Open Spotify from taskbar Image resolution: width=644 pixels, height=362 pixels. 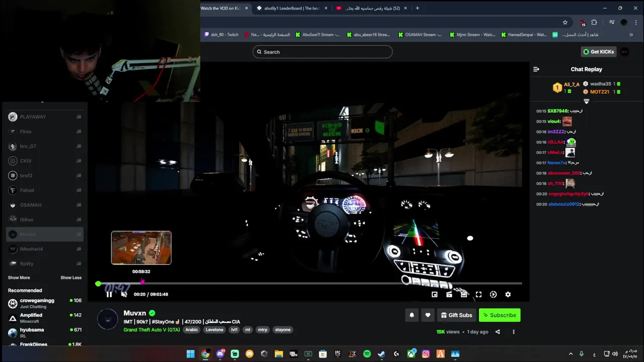[x=367, y=354]
